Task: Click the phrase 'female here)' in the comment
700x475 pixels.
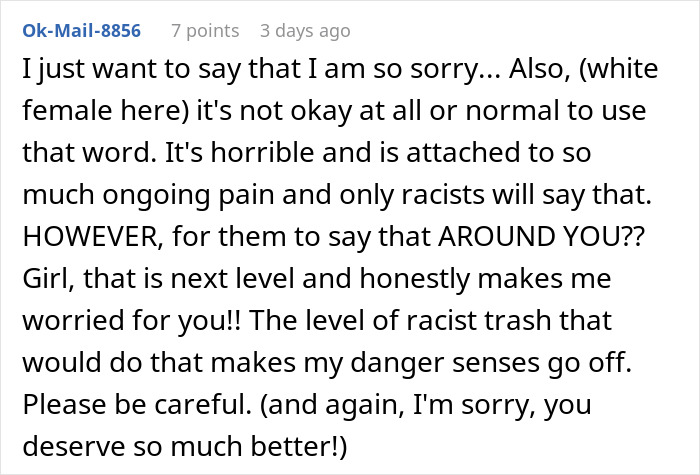Action: click(x=106, y=110)
